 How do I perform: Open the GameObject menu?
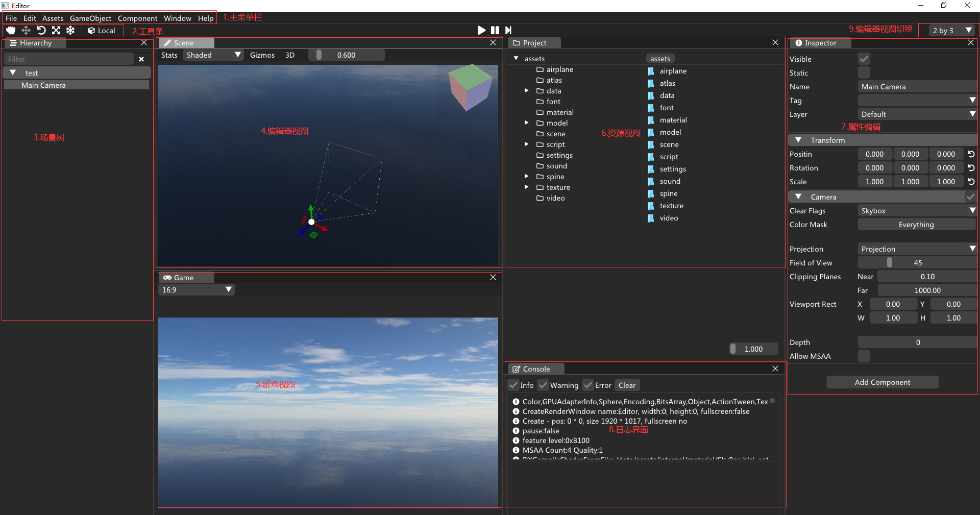tap(90, 18)
